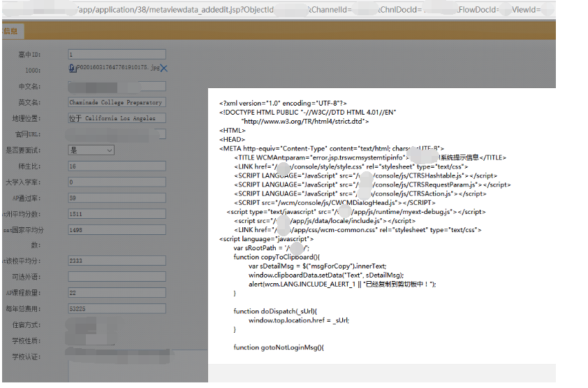Click the 师生比 field showing 16

tap(117, 166)
